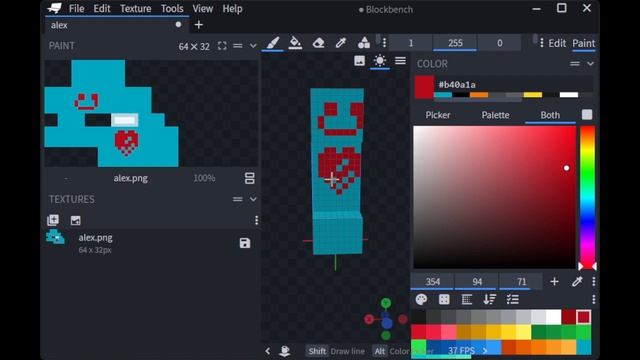Screen dimensions: 640x360
Task: Collapse the Textures panel chevron
Action: pyautogui.click(x=253, y=199)
